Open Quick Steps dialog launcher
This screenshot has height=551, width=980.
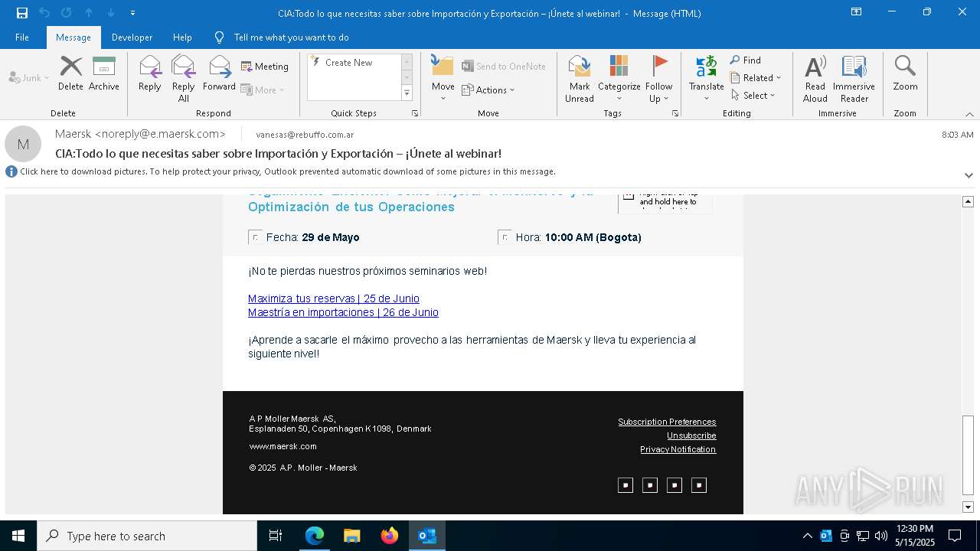point(415,113)
